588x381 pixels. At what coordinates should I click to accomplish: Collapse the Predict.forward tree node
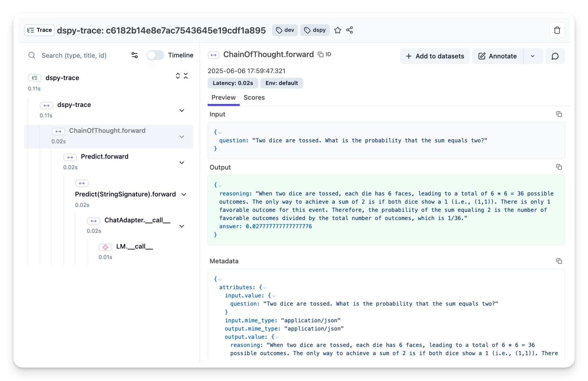click(182, 163)
